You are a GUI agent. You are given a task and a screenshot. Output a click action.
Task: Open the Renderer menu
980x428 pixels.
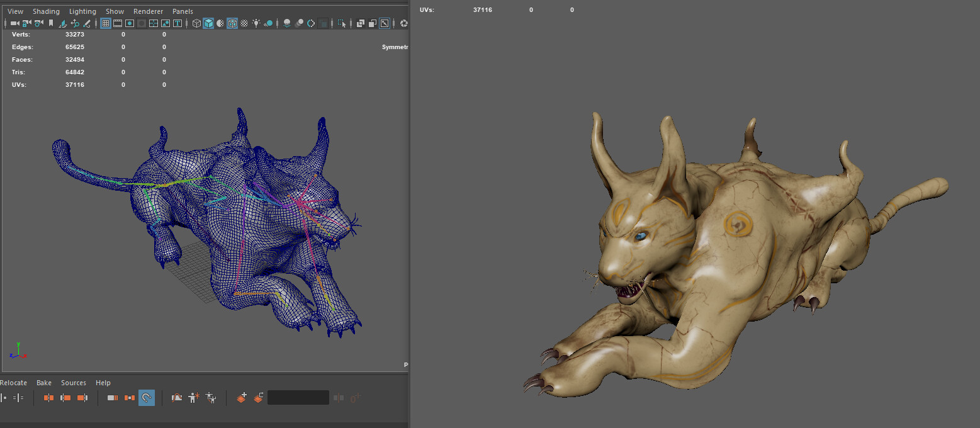(148, 11)
